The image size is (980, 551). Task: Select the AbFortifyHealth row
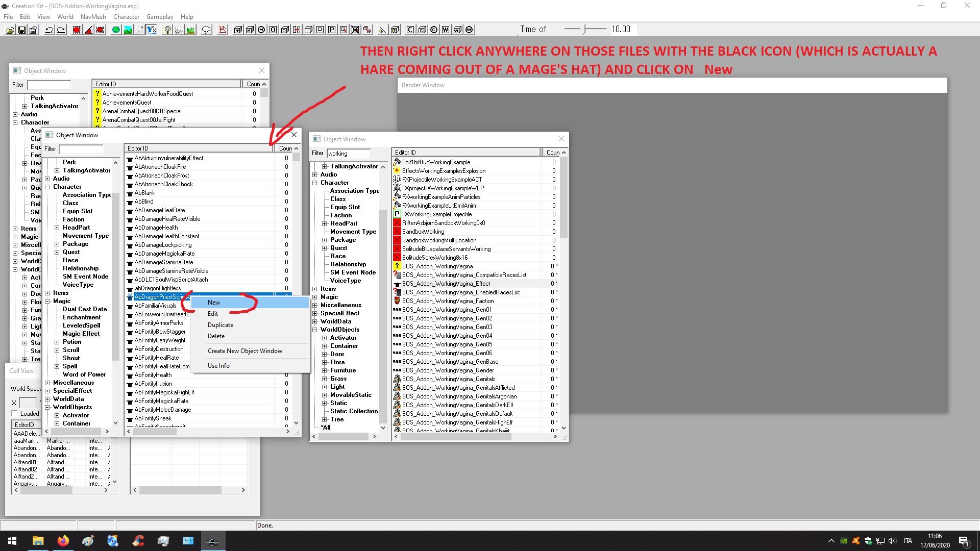tap(208, 375)
